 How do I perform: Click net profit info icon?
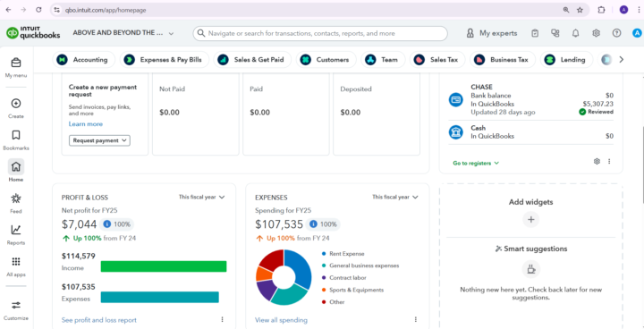tap(107, 224)
